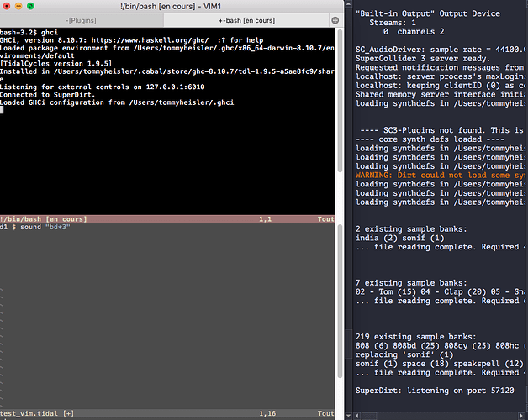Click '---- SC3-Plugins not found' line
This screenshot has height=420, width=528.
pyautogui.click(x=442, y=130)
